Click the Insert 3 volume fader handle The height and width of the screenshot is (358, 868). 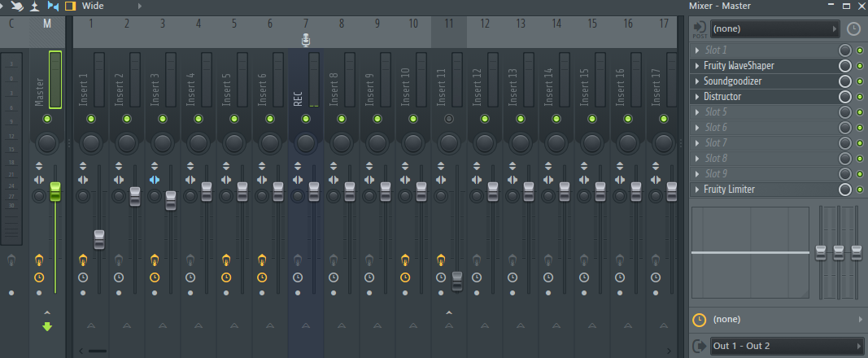click(x=171, y=200)
